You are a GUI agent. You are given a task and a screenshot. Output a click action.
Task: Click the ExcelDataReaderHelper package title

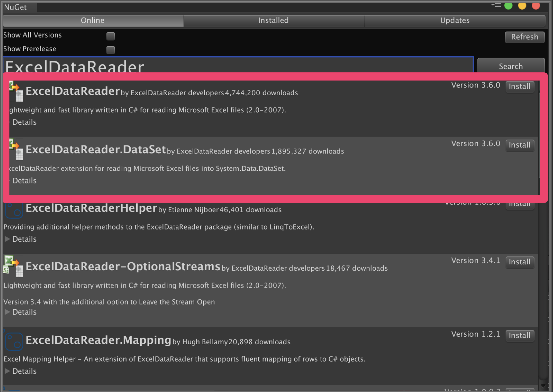pos(91,208)
